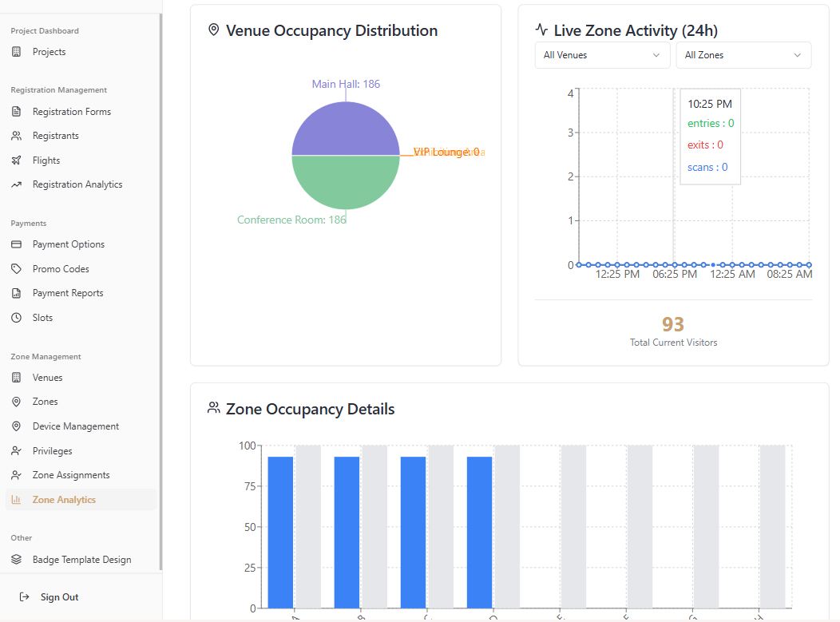The width and height of the screenshot is (840, 622).
Task: Open the Zones page link
Action: tap(43, 401)
